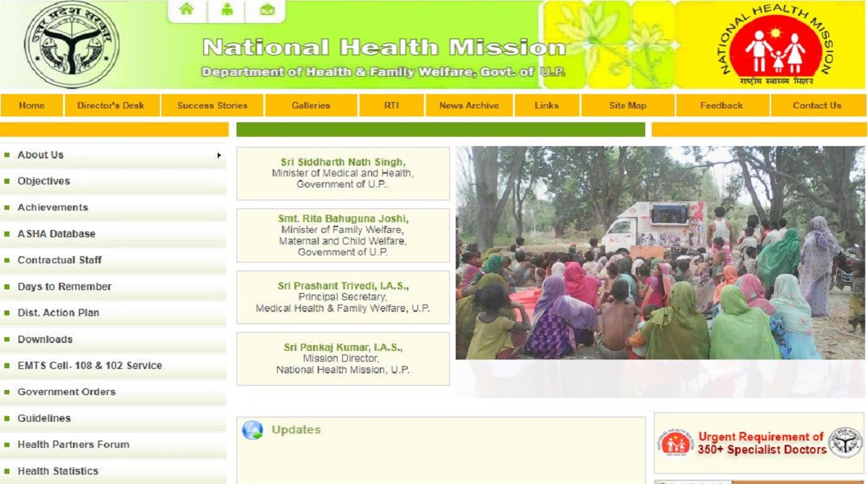The width and height of the screenshot is (868, 484).
Task: Open the Site Map page
Action: point(628,106)
